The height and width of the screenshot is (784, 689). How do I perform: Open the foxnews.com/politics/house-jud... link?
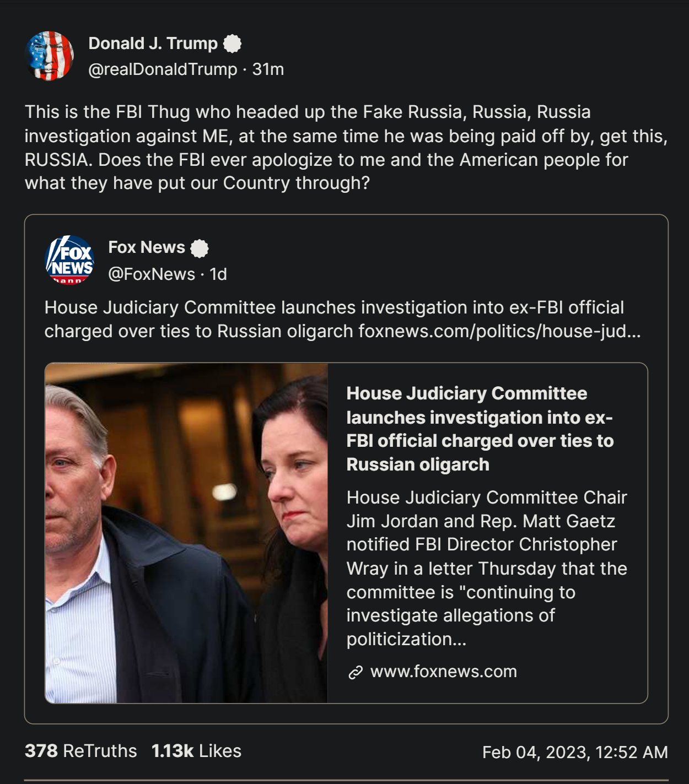pyautogui.click(x=499, y=331)
